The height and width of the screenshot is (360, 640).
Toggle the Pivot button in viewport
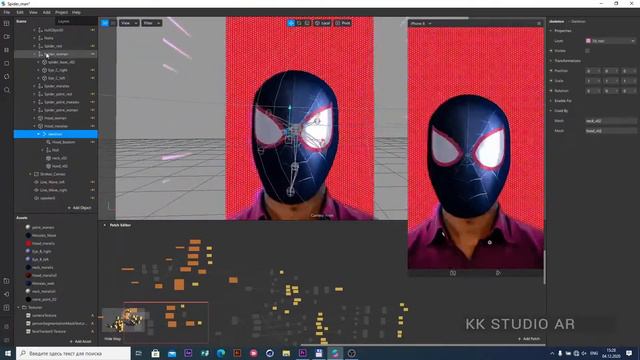click(x=343, y=23)
